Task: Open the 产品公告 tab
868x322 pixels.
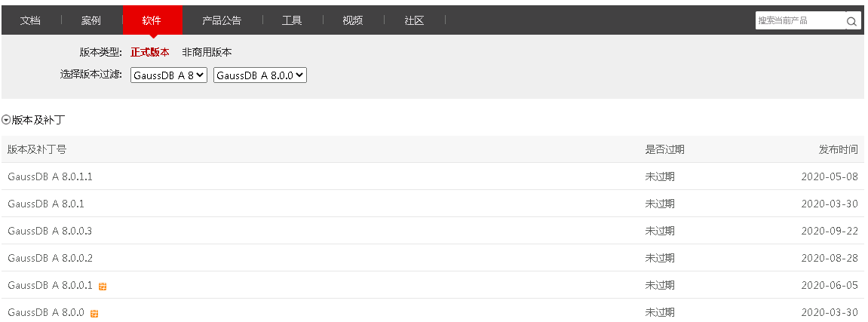Action: point(222,20)
